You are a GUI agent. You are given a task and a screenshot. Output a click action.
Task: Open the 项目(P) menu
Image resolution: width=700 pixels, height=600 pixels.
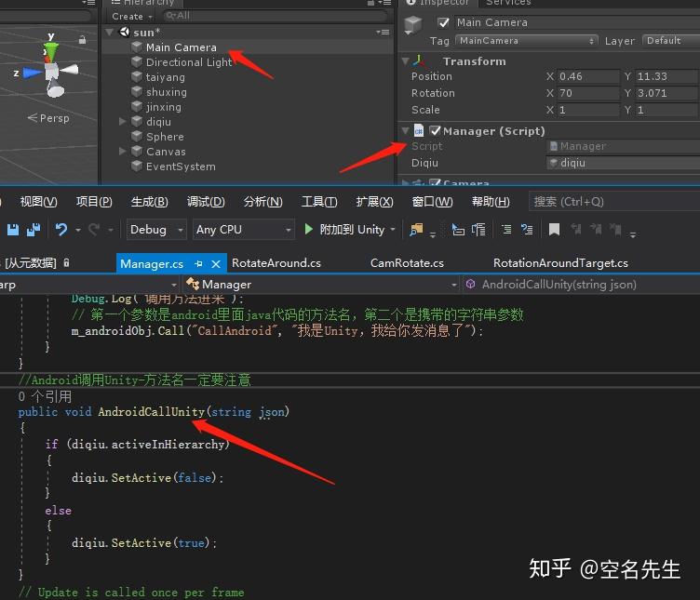pyautogui.click(x=94, y=202)
